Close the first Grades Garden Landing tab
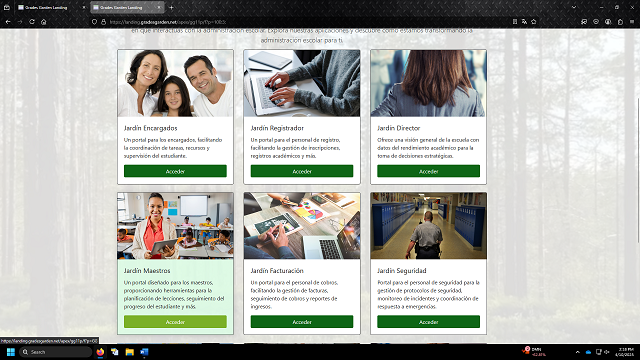Viewport: 640px width, 360px height. pos(84,7)
